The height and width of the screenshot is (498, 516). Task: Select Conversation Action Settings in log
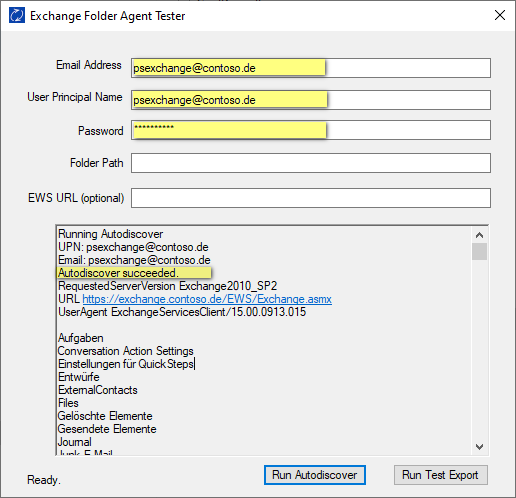pos(125,351)
